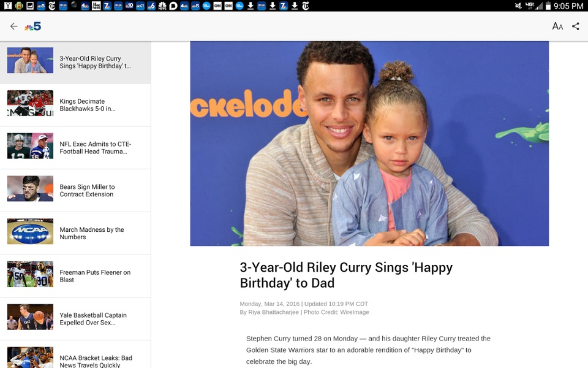Viewport: 588px width, 368px height.
Task: Tap the battery status icon
Action: (x=548, y=6)
